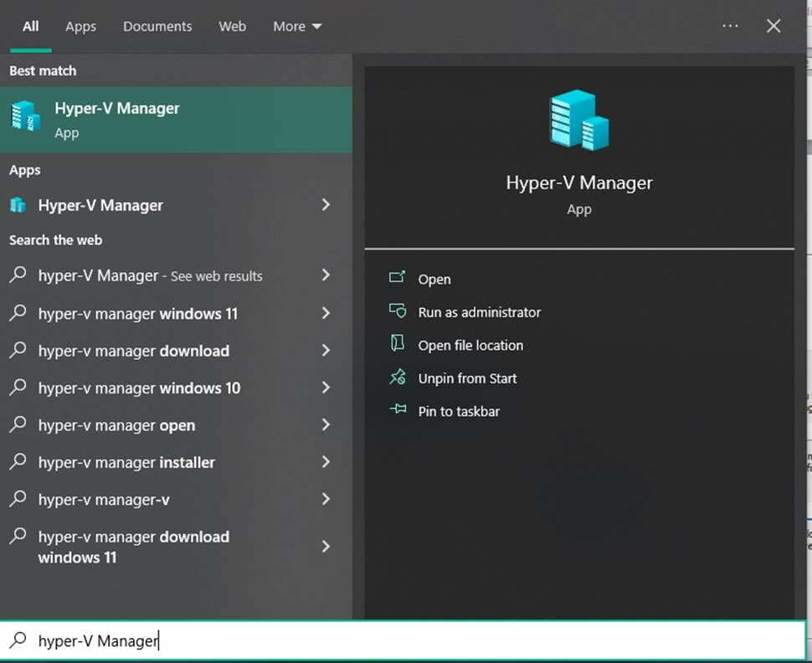The height and width of the screenshot is (663, 812).
Task: Click the small Hyper-V Manager icon under Apps
Action: pyautogui.click(x=18, y=205)
